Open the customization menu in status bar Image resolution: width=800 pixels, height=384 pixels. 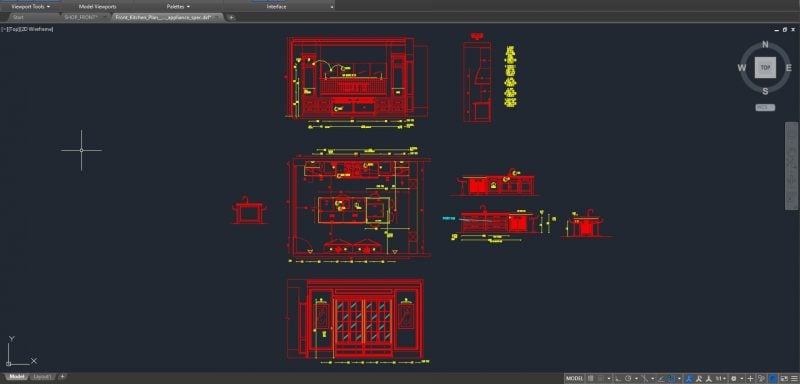(x=794, y=378)
